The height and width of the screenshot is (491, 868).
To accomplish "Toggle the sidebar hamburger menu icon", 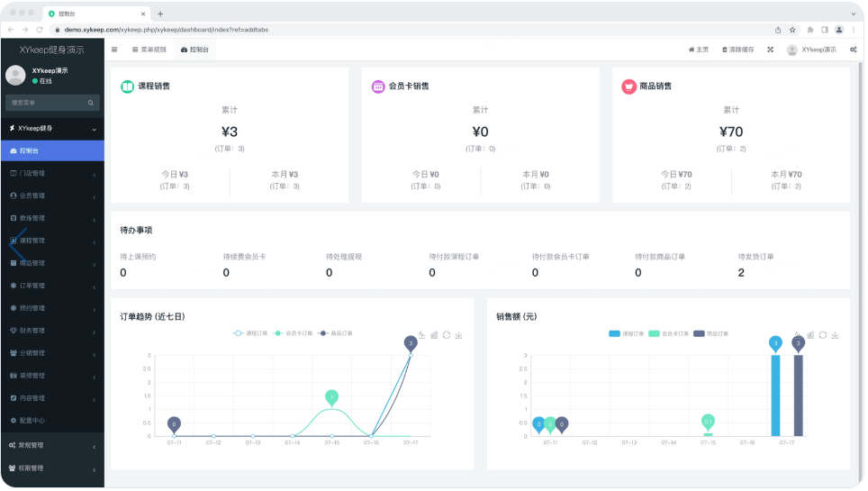I will (x=114, y=50).
